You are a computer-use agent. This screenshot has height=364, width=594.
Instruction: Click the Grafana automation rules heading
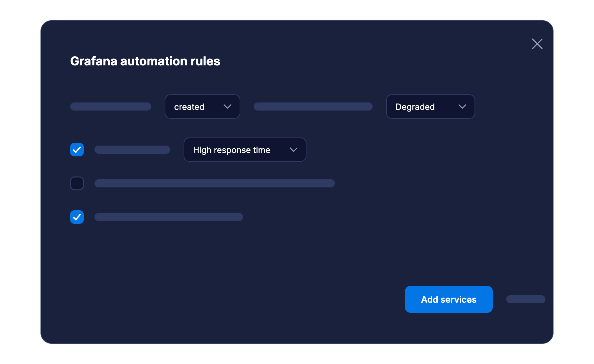(145, 61)
